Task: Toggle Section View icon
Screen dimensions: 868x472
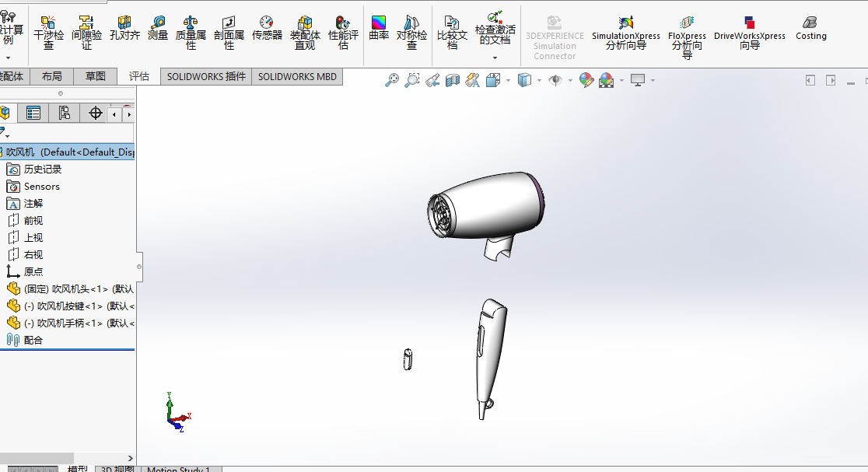Action: (x=452, y=80)
